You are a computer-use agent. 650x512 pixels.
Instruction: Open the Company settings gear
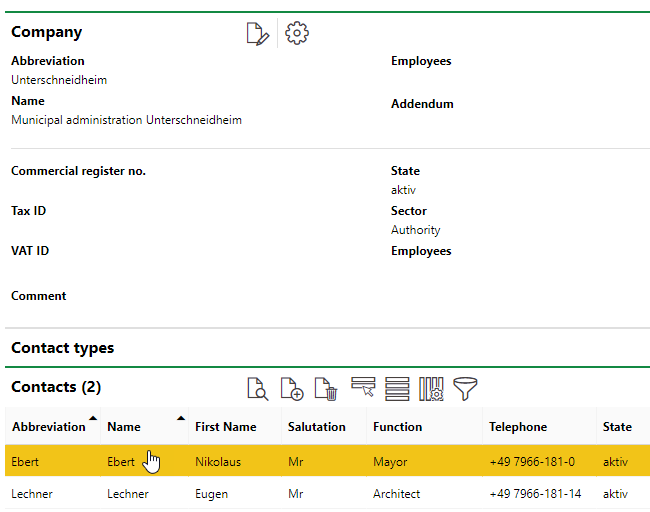pos(297,33)
